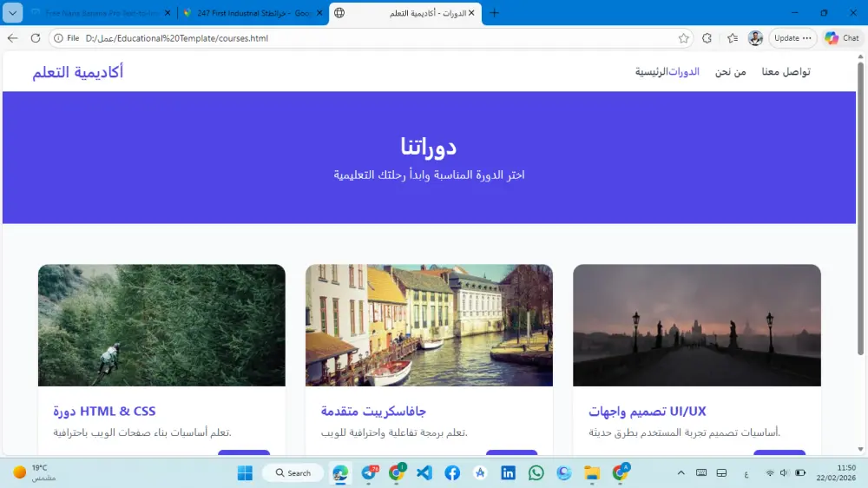Open Microsoft Edge from the taskbar
This screenshot has height=488, width=868.
point(340,473)
